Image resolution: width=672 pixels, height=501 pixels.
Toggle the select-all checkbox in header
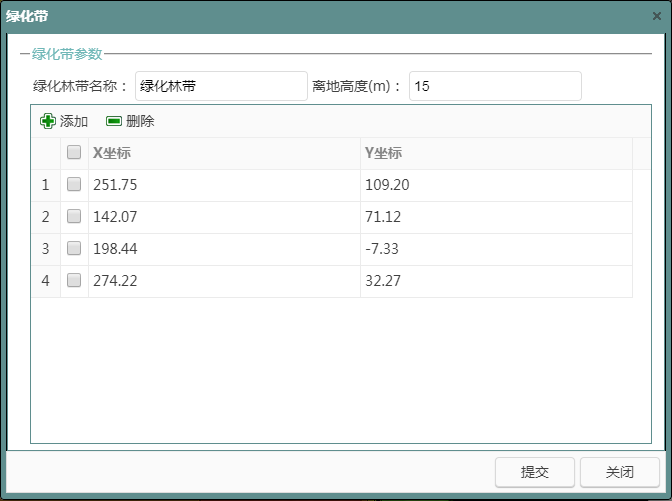[x=74, y=153]
